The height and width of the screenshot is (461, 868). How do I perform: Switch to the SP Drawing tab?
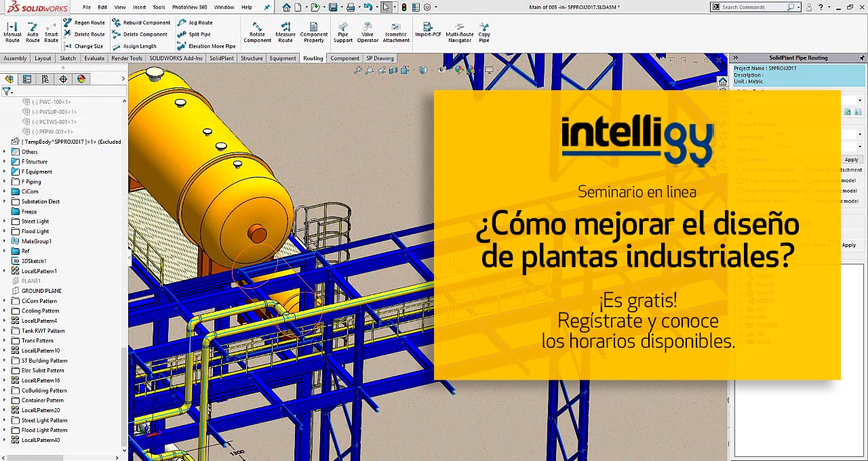coord(380,58)
